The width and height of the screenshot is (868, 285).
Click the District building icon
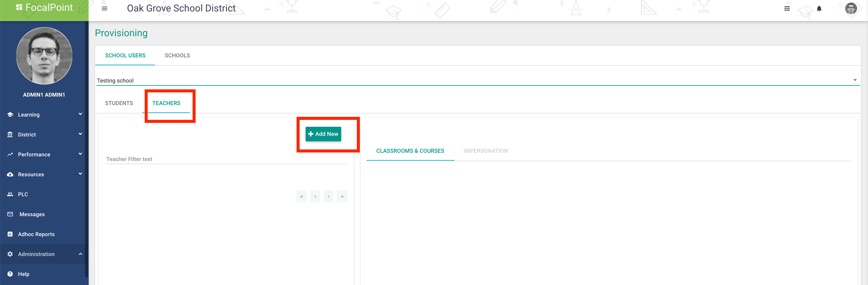[x=10, y=134]
